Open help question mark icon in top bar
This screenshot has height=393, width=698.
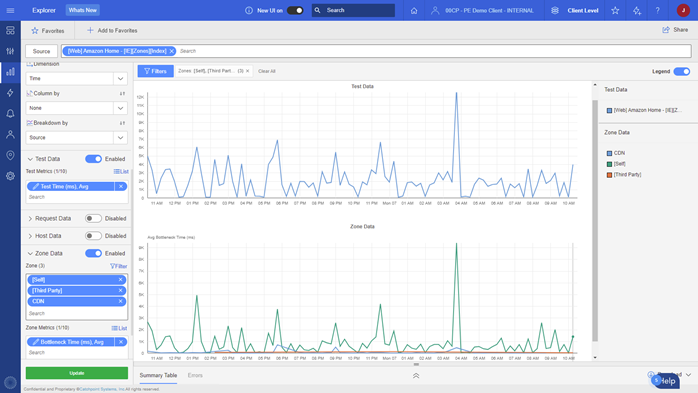657,10
